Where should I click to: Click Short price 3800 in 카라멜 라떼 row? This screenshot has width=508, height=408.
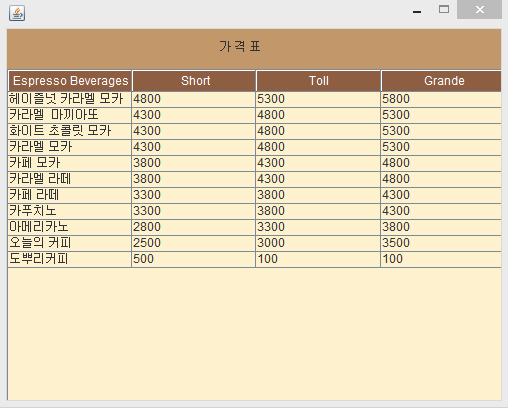194,179
